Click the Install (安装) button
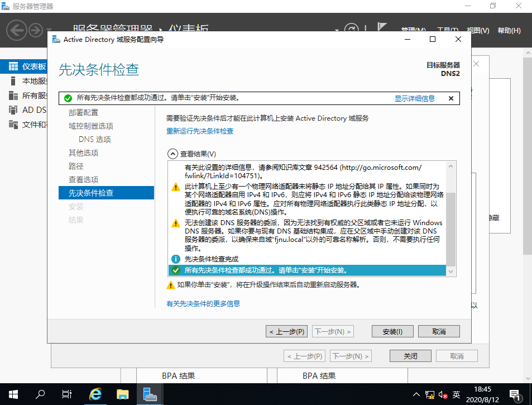 pyautogui.click(x=392, y=331)
